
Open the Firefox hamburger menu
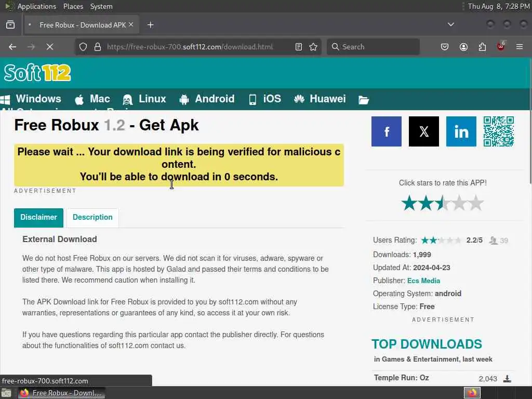tap(520, 47)
